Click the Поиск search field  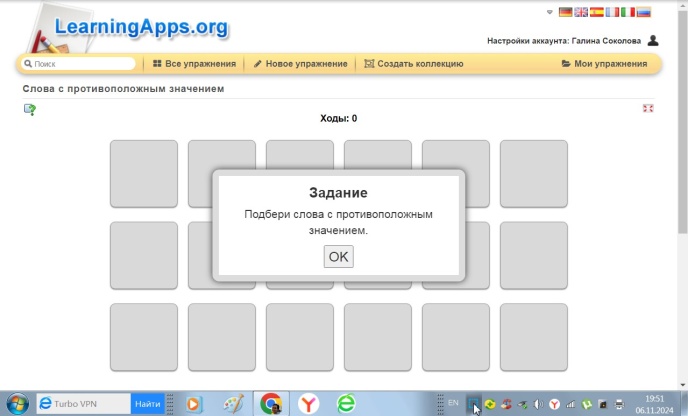(x=80, y=64)
